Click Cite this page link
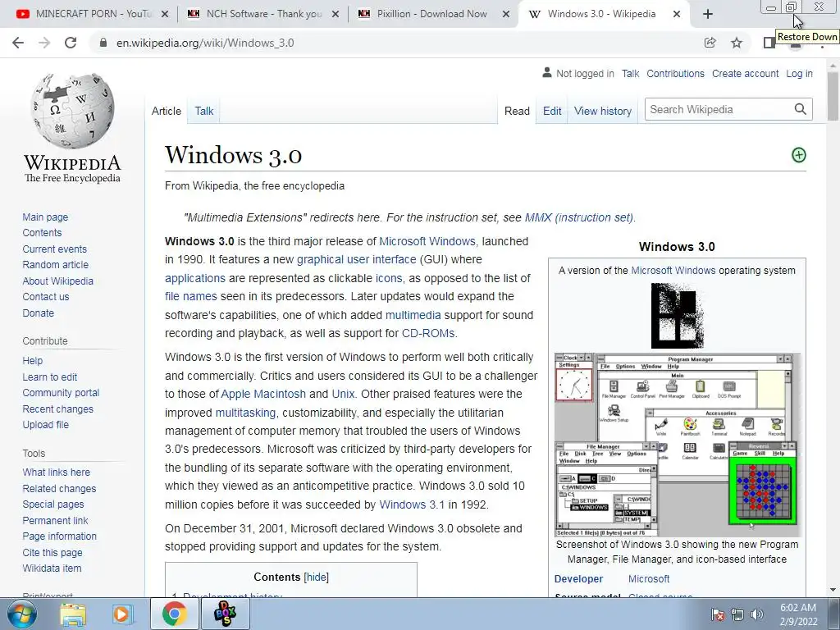 coord(52,552)
